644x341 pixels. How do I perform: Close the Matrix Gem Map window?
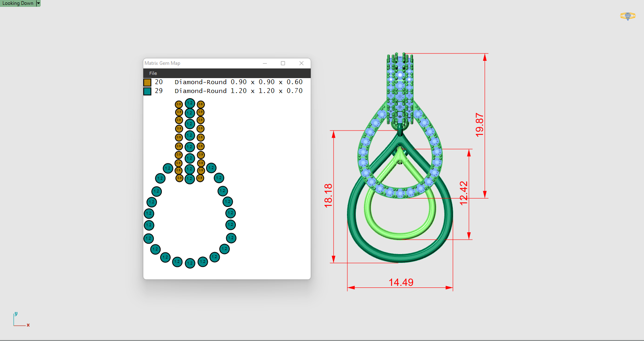coord(301,63)
